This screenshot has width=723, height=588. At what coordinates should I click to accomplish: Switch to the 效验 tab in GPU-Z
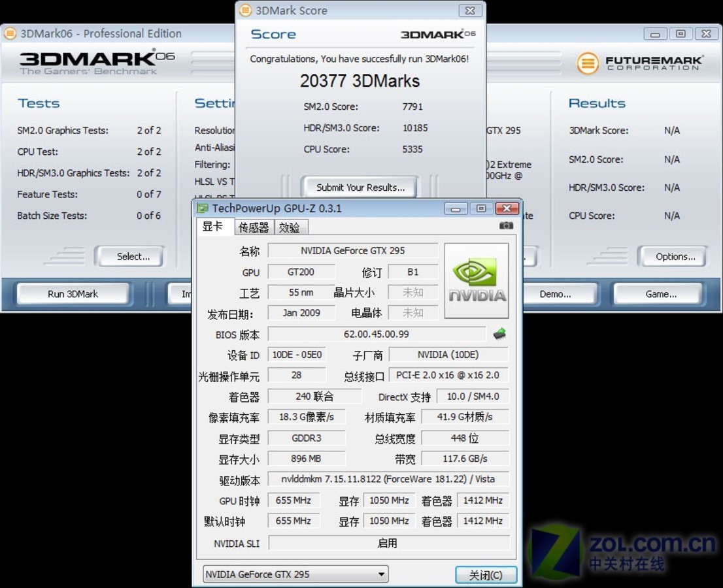290,227
